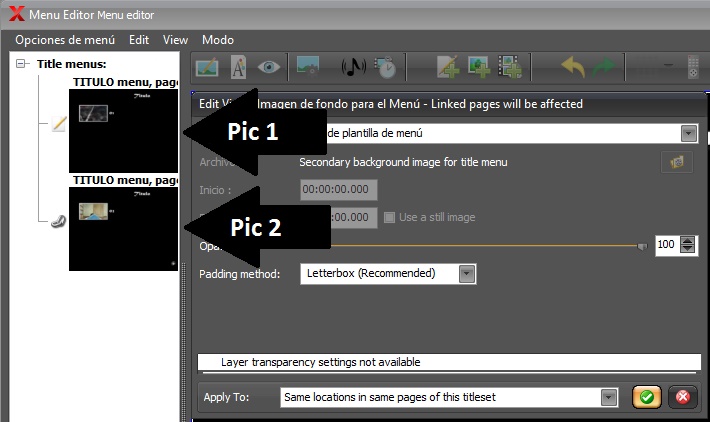Click the first TITULO menu page label

click(125, 82)
